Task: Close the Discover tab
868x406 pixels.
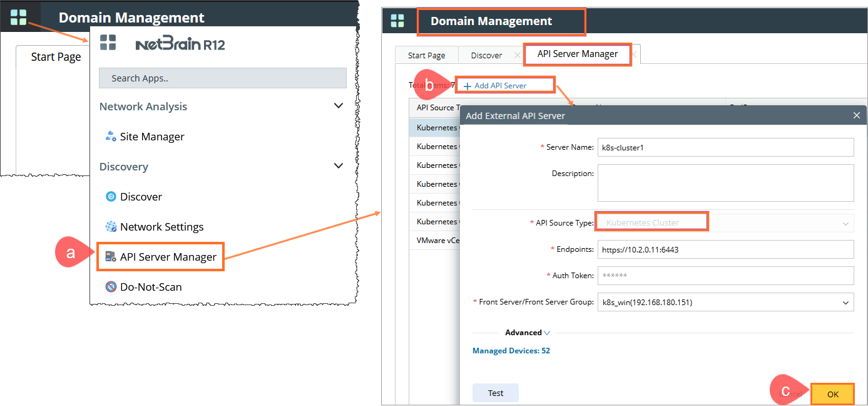Action: (x=517, y=55)
